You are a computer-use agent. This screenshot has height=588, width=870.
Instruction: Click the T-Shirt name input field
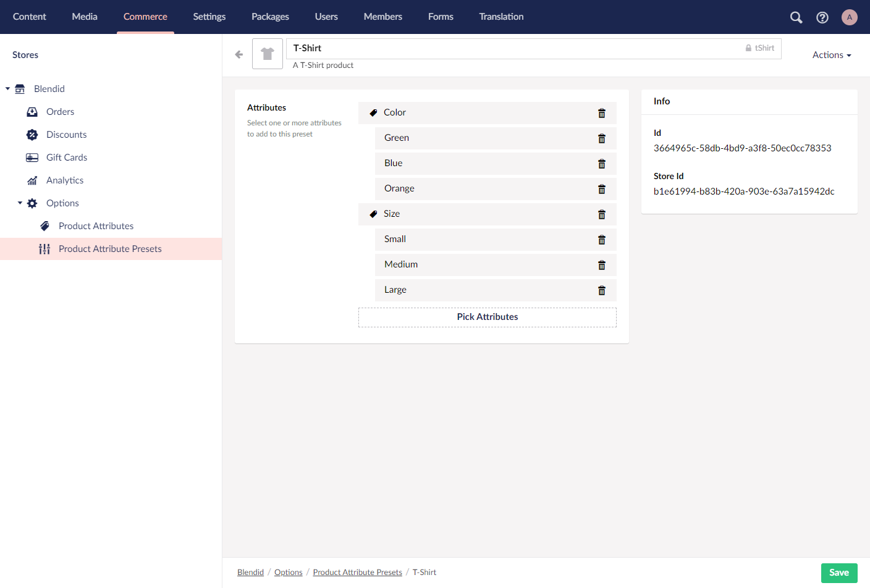pyautogui.click(x=513, y=48)
